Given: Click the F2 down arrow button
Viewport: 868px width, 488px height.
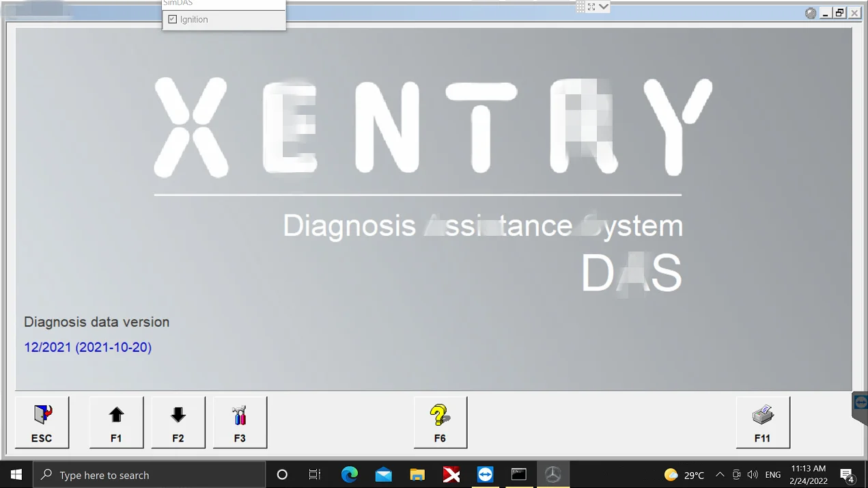Looking at the screenshot, I should 178,422.
